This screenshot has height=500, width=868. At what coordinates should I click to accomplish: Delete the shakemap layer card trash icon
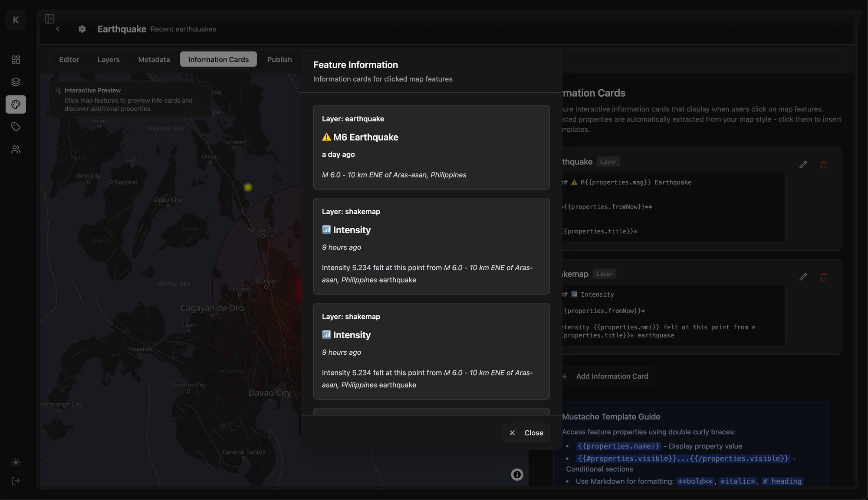pyautogui.click(x=823, y=277)
